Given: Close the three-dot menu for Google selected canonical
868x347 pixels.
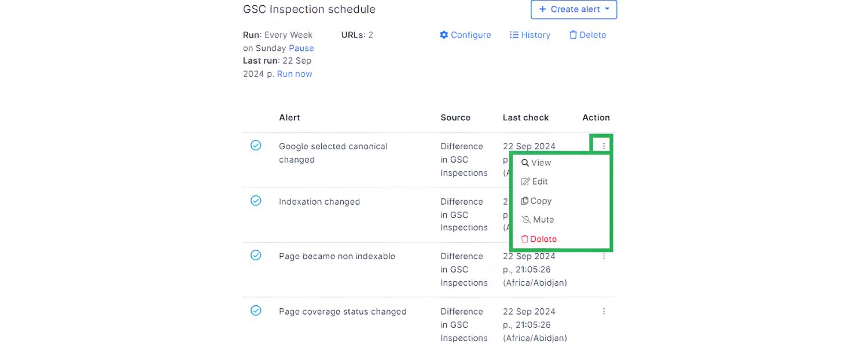Looking at the screenshot, I should click(604, 146).
